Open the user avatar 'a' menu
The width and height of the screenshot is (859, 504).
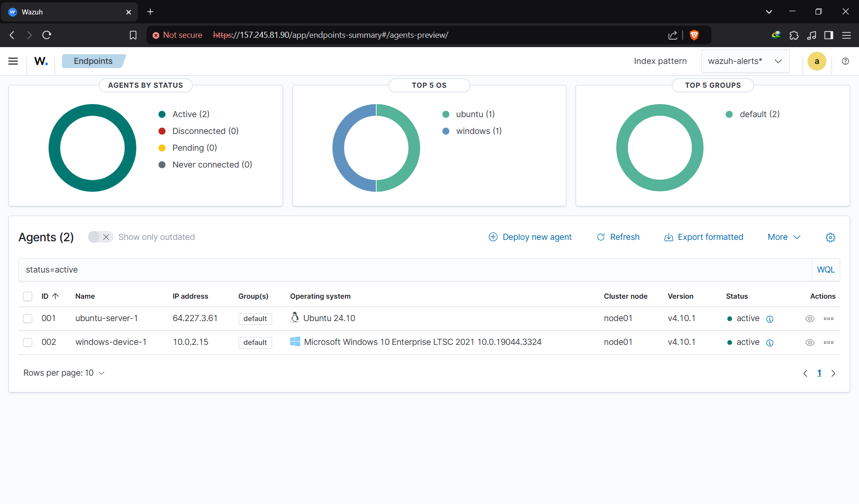click(x=817, y=61)
